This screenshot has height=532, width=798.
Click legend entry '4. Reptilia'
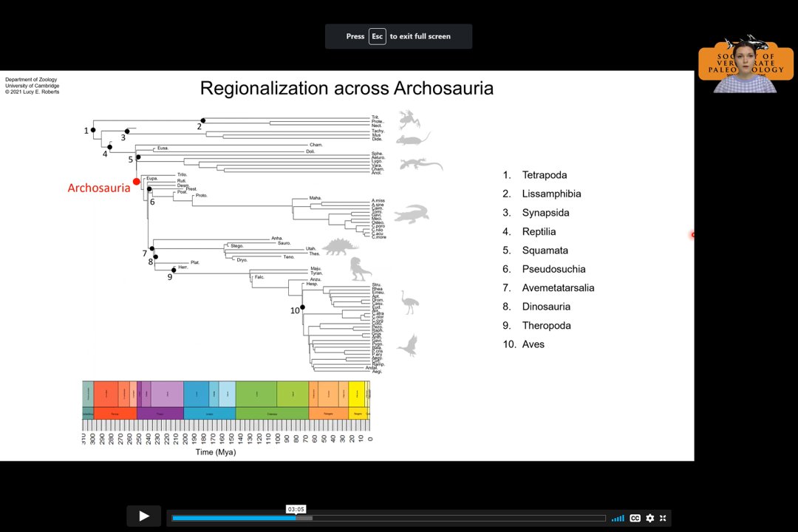pos(529,231)
